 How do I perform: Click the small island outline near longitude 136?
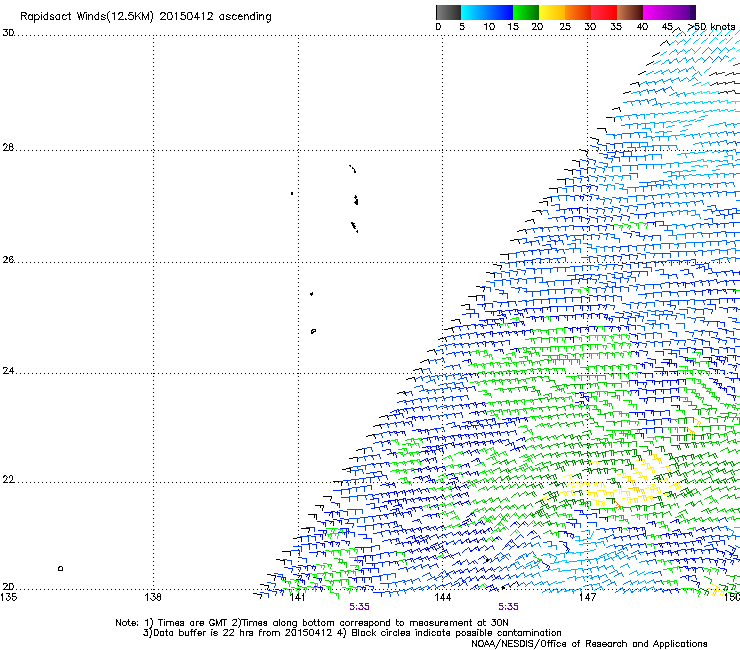click(x=60, y=568)
